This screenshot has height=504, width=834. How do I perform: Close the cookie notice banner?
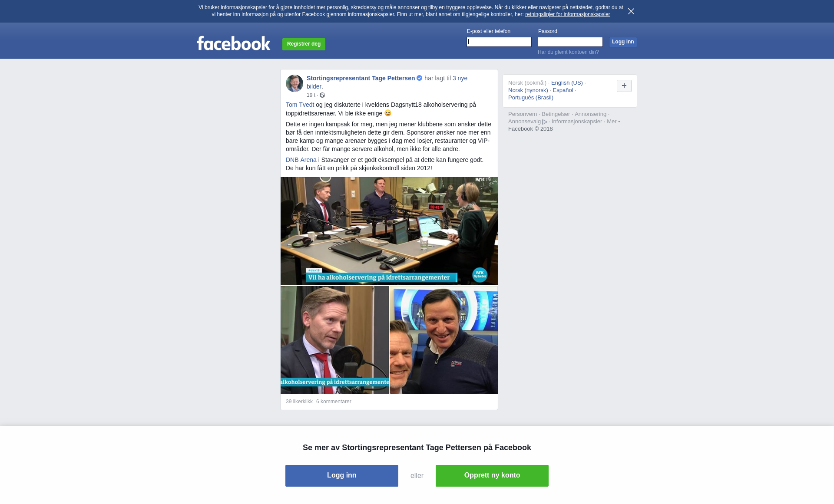(x=631, y=11)
